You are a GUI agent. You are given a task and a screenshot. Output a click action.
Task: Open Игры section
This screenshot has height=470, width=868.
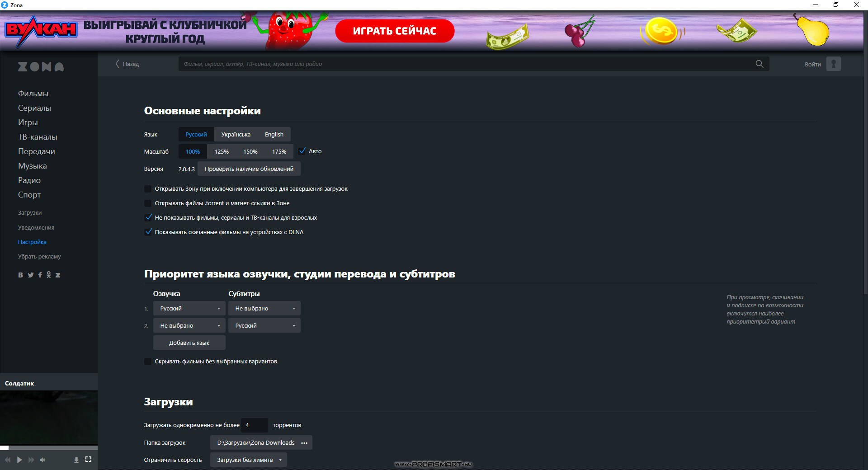(28, 122)
